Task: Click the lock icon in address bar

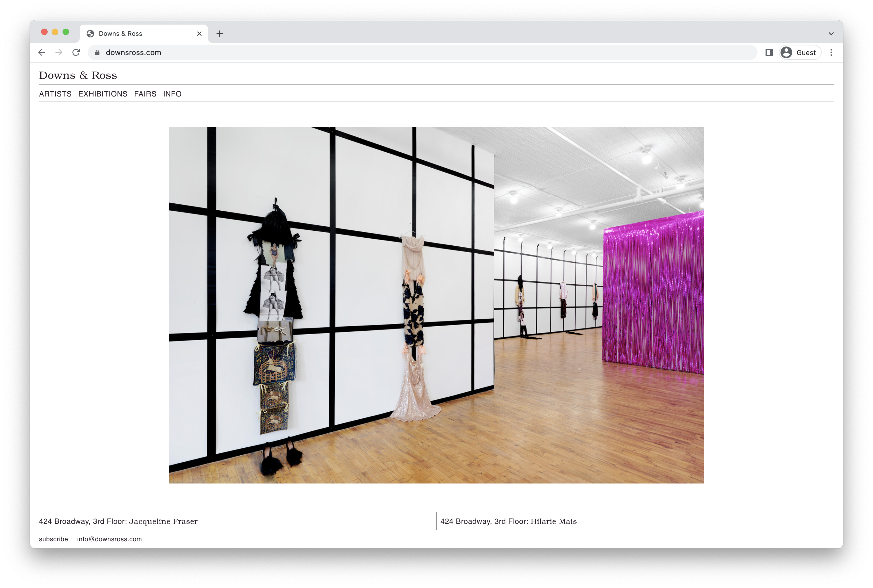Action: click(97, 52)
